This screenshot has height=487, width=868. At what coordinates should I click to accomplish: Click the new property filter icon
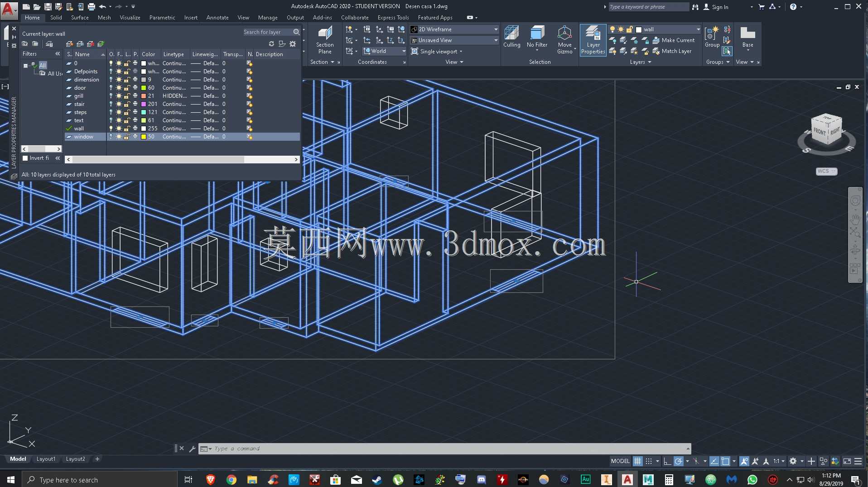(x=25, y=44)
